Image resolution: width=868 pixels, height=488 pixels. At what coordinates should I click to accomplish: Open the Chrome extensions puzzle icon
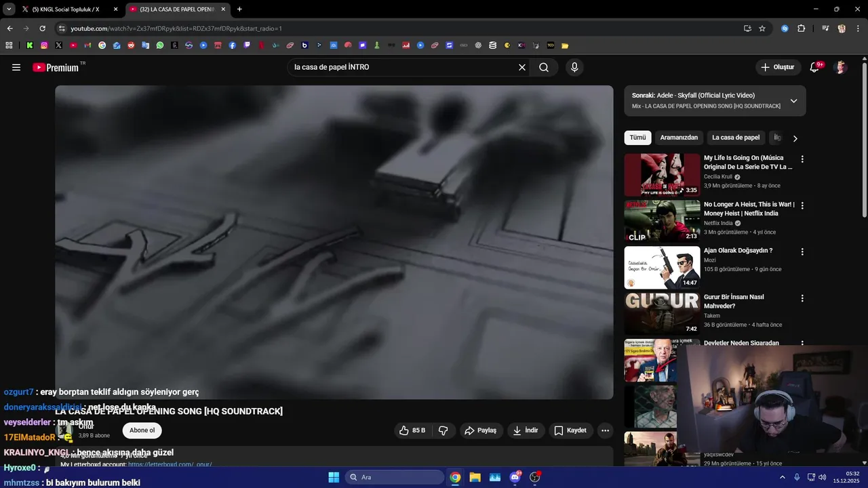(x=801, y=28)
